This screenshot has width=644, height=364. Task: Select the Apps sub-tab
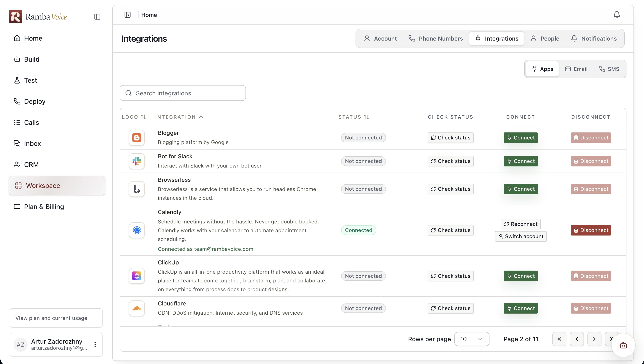point(542,69)
